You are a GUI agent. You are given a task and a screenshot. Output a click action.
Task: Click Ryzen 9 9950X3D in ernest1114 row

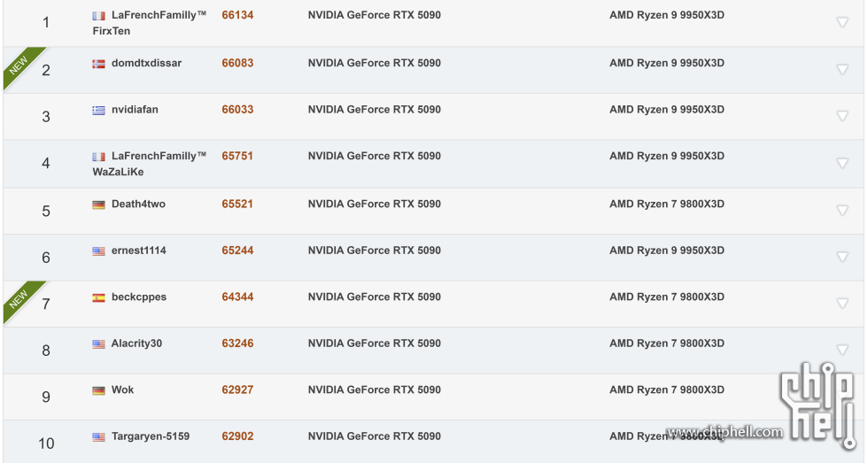[x=667, y=251]
